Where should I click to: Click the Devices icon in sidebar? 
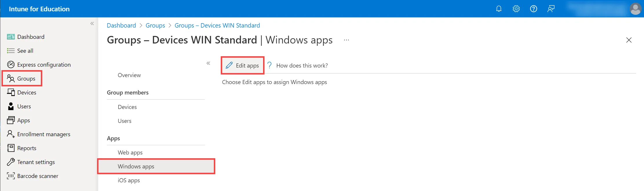pos(11,92)
